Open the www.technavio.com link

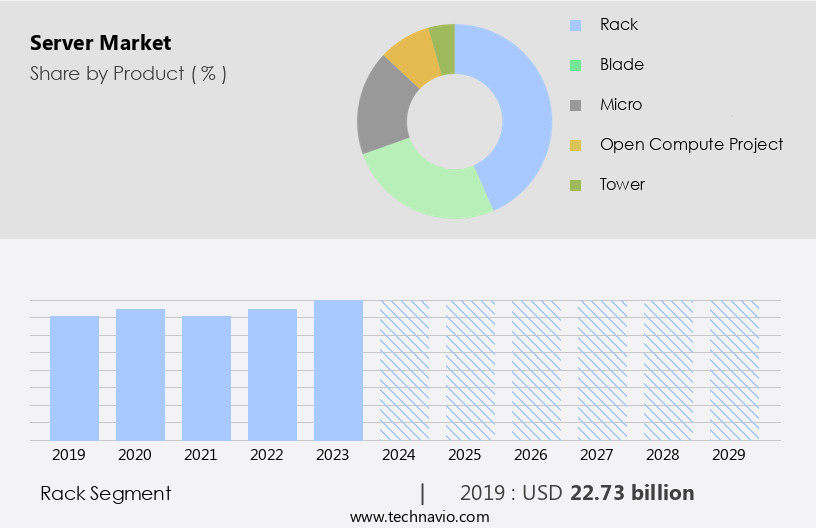pyautogui.click(x=419, y=516)
